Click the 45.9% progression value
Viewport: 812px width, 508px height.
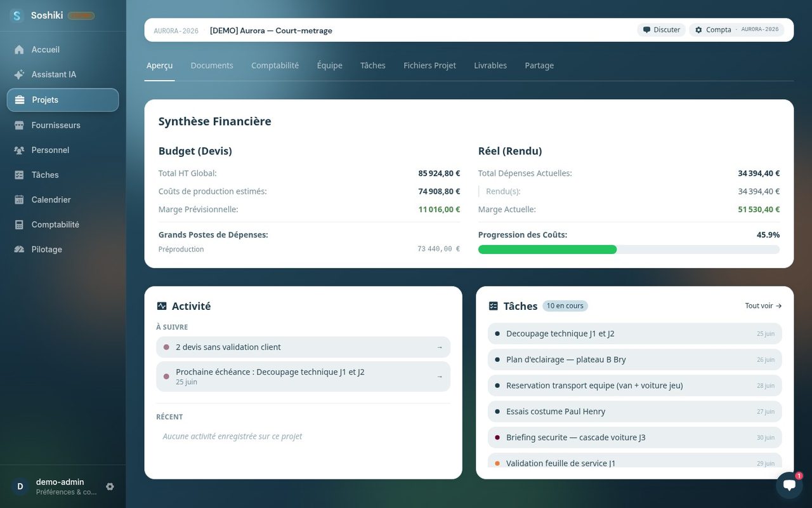click(768, 235)
